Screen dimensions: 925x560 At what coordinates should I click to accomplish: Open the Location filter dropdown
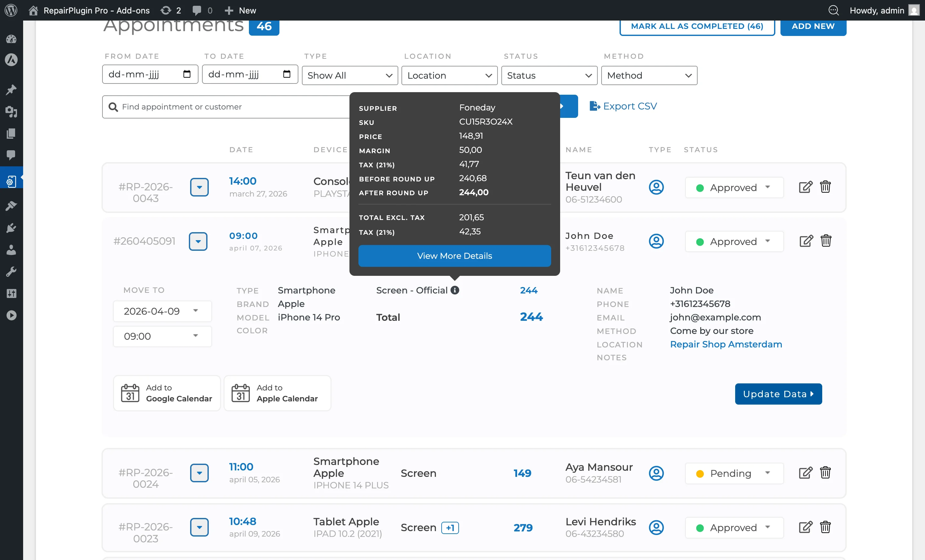pos(449,75)
